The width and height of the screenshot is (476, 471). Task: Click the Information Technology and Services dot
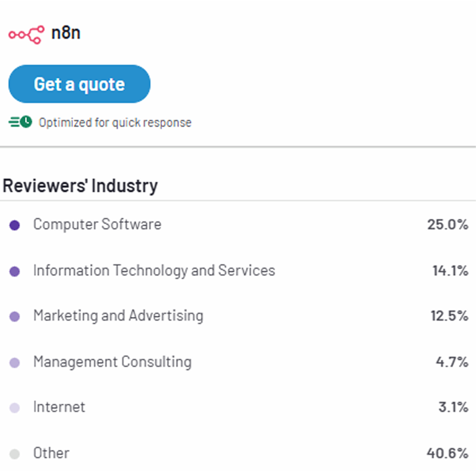(x=15, y=271)
